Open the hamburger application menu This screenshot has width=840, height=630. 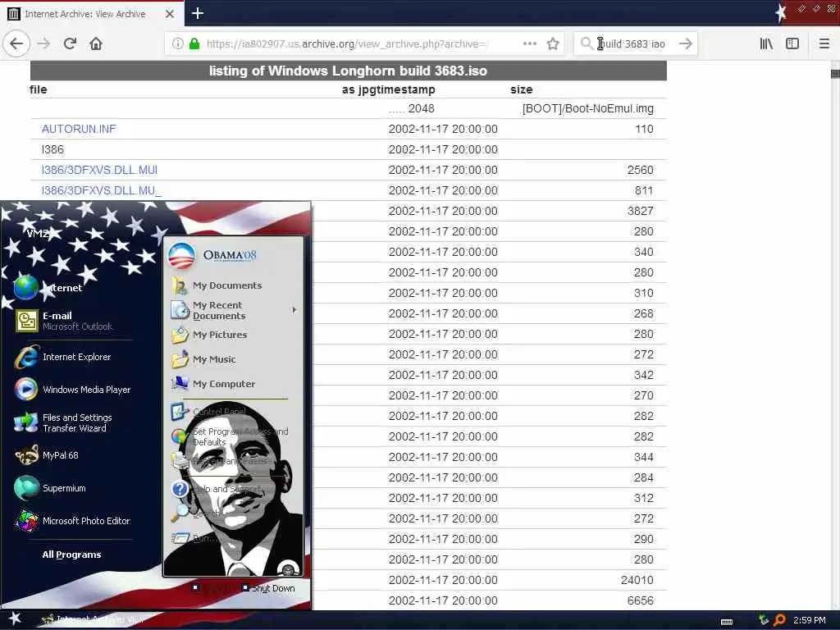point(824,43)
